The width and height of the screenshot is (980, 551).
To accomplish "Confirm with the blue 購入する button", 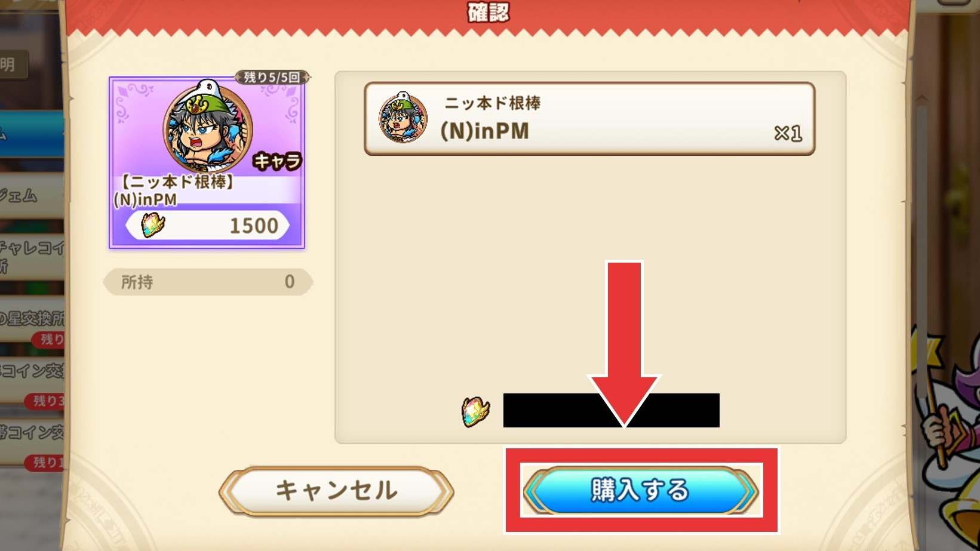I will [641, 490].
